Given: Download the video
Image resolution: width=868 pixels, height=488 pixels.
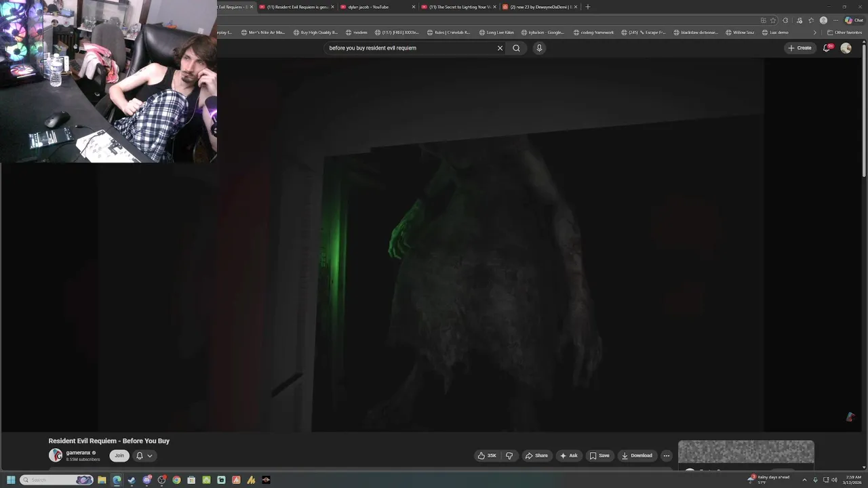Looking at the screenshot, I should click(637, 455).
